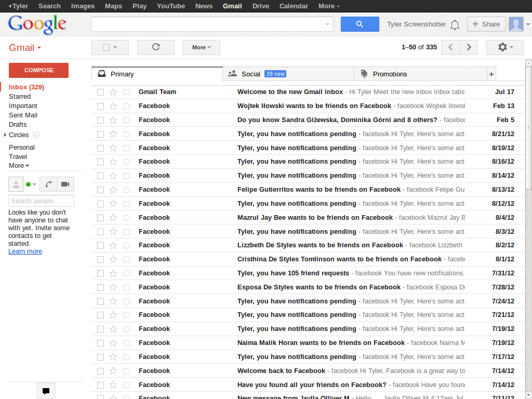The width and height of the screenshot is (532, 399).
Task: Refresh the inbox
Action: point(155,47)
